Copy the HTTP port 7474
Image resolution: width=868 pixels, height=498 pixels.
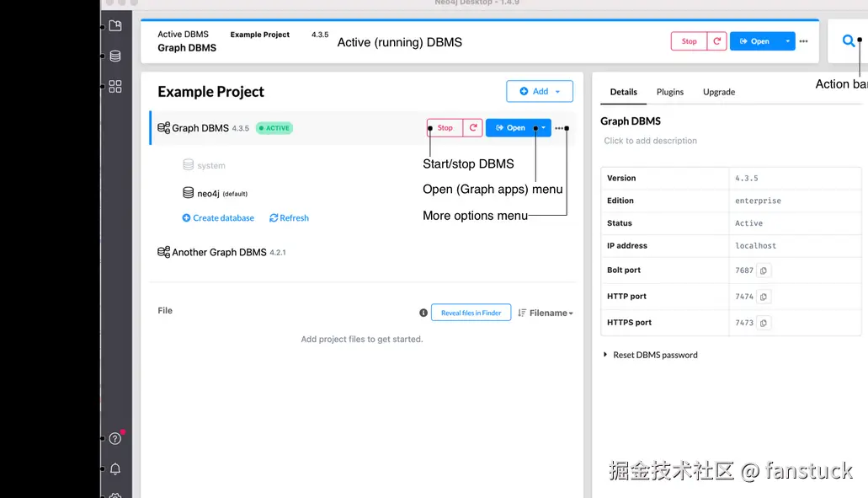coord(764,297)
